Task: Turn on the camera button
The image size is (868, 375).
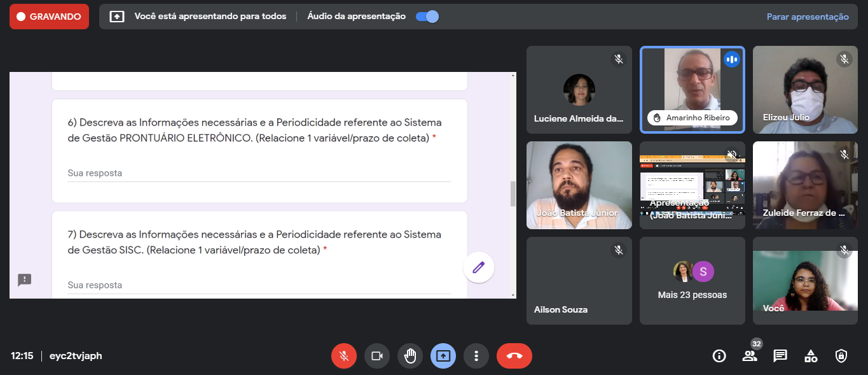Action: pos(377,356)
